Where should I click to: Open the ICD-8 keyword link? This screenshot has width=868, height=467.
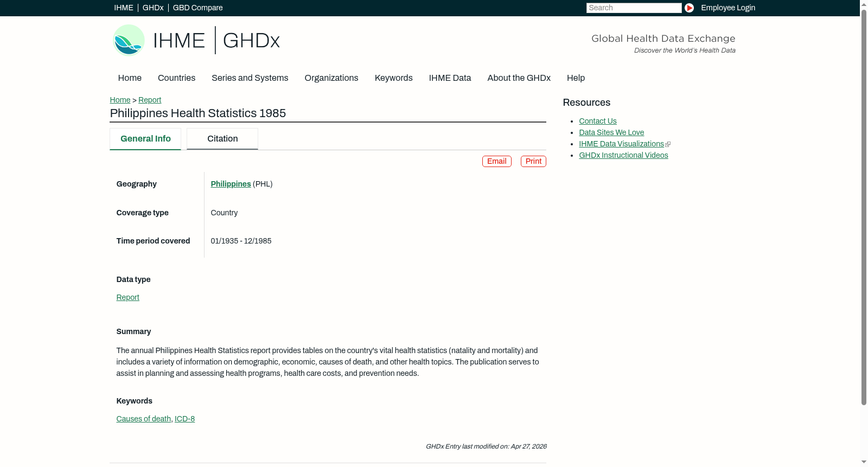pos(184,419)
